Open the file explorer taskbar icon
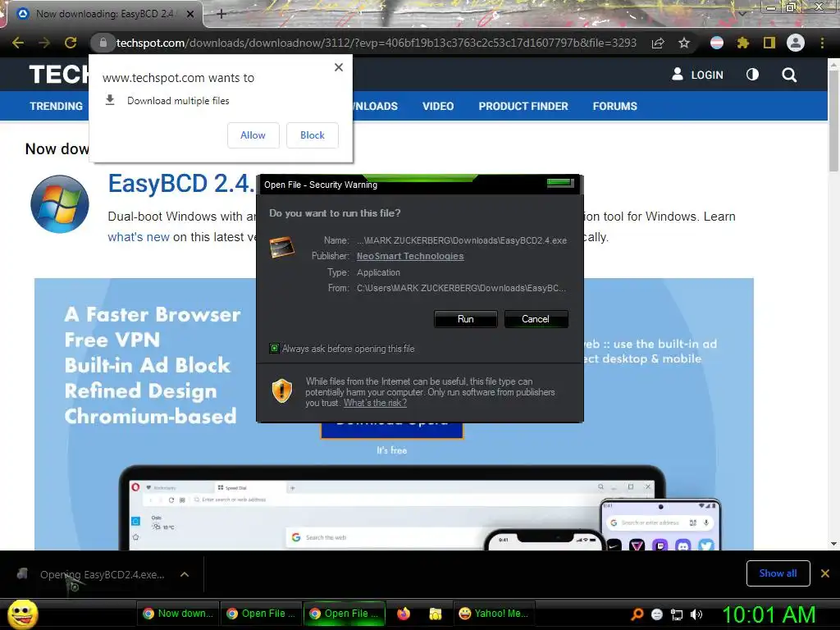 tap(436, 614)
